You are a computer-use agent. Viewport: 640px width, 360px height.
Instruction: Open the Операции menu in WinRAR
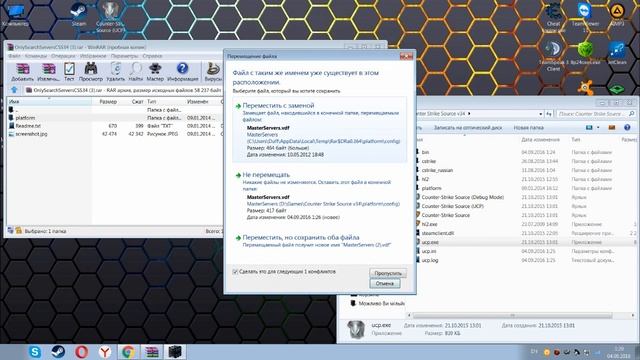coord(63,56)
